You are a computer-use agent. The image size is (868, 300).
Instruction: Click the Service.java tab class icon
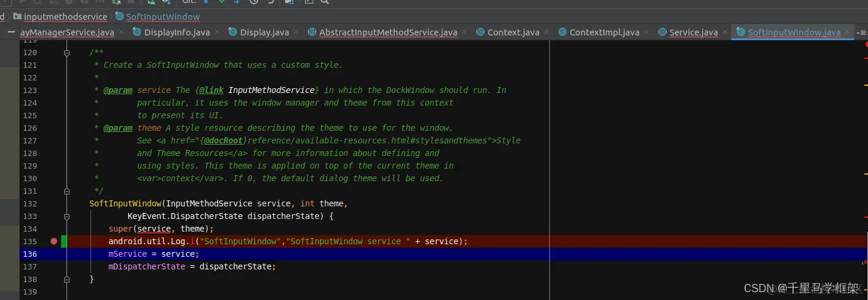662,32
